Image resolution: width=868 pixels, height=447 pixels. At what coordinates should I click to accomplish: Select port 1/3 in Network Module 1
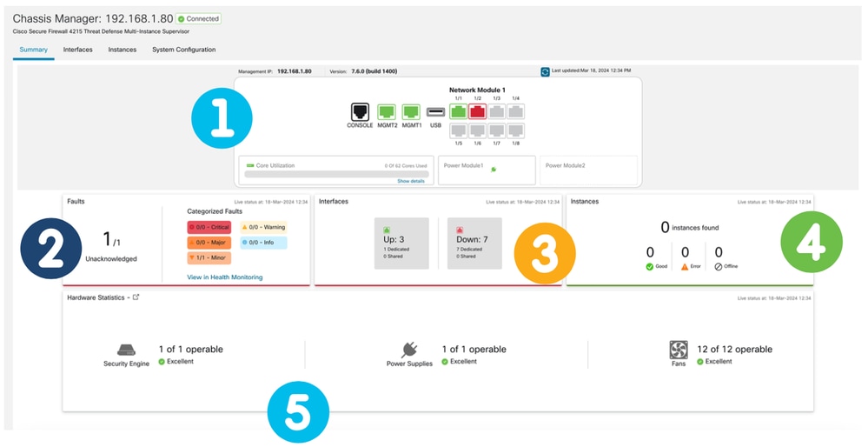(x=496, y=111)
